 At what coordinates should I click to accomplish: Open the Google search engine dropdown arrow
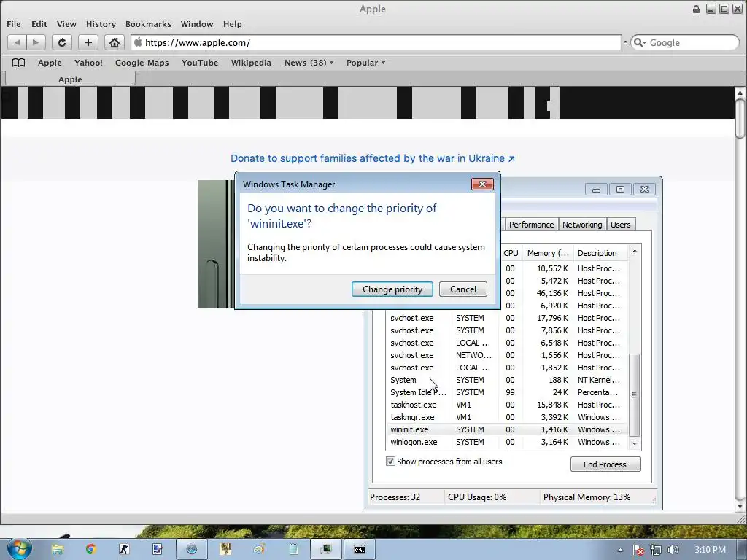(645, 43)
